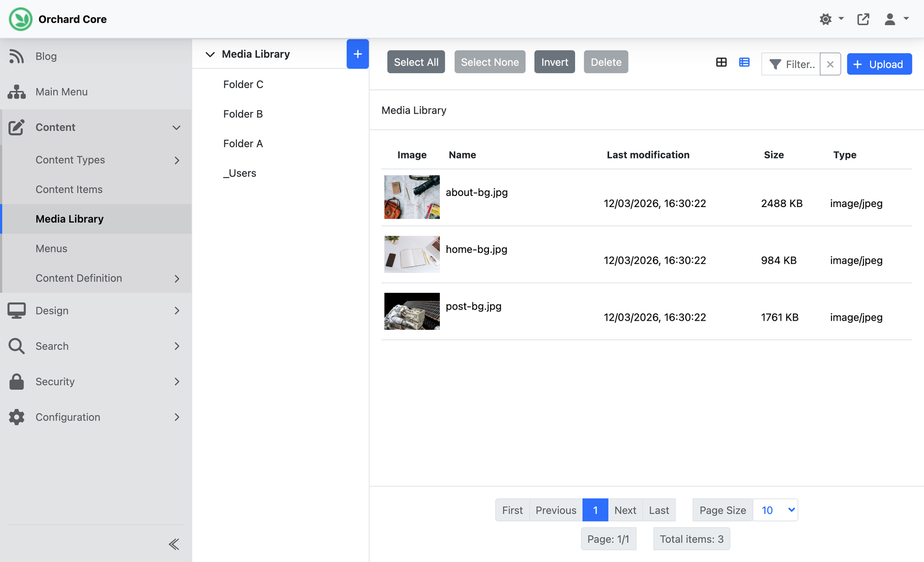
Task: Click the Security lock icon
Action: click(x=16, y=381)
